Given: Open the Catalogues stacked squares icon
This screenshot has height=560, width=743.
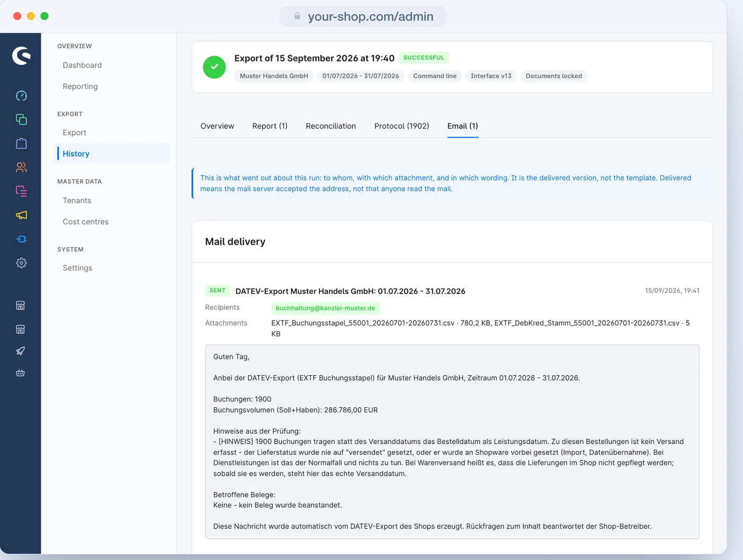Looking at the screenshot, I should click(21, 119).
